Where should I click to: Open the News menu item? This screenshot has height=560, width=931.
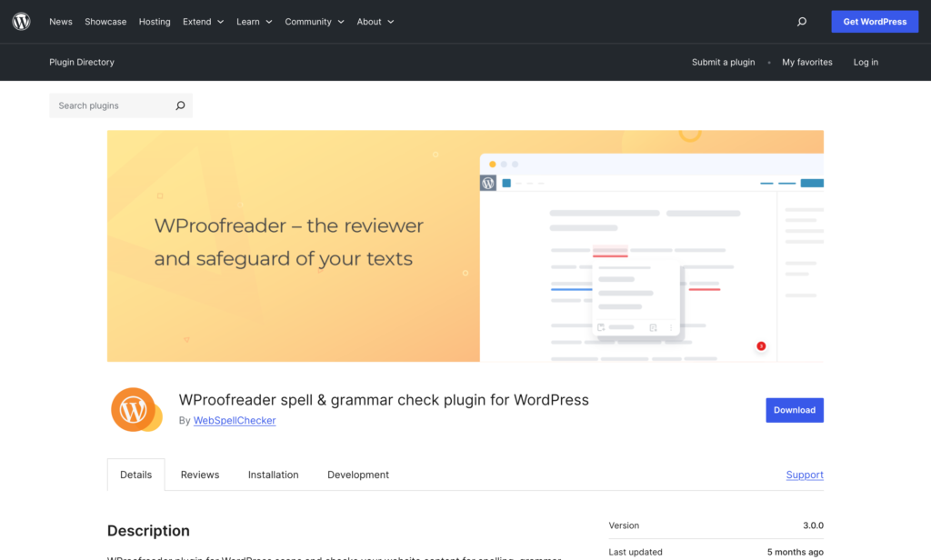coord(61,22)
